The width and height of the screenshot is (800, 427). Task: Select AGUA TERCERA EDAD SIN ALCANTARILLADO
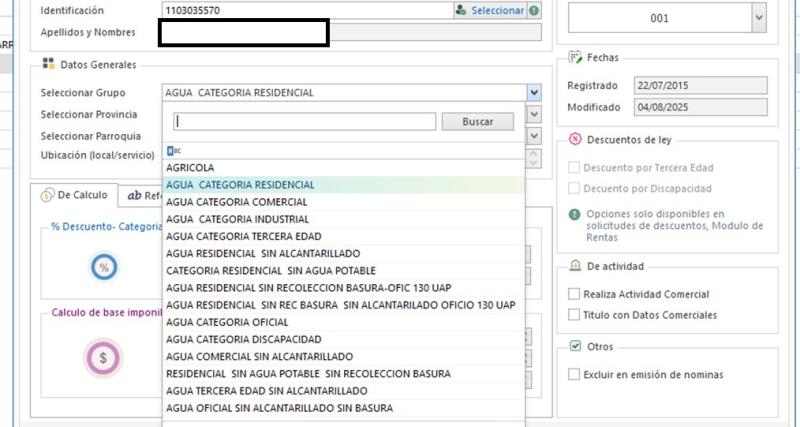[343, 391]
